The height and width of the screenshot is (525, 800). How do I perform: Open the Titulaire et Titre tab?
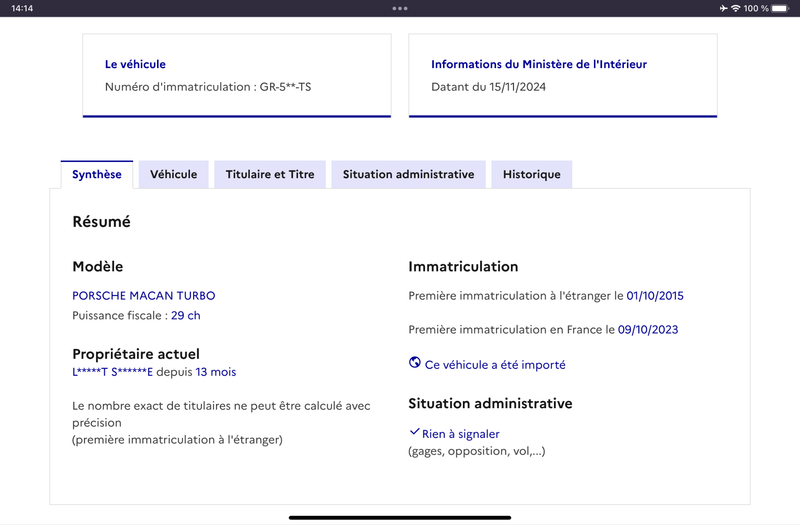pyautogui.click(x=270, y=174)
